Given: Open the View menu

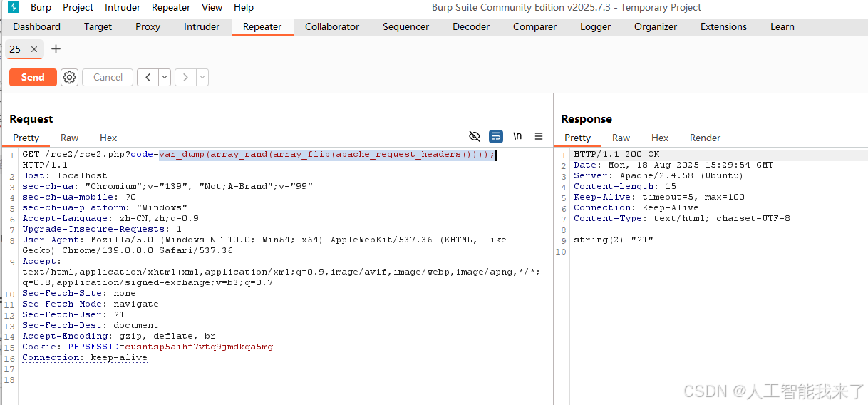Looking at the screenshot, I should (212, 7).
